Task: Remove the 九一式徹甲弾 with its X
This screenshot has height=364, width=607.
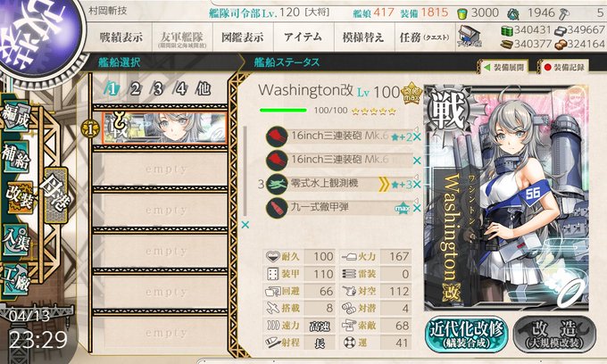Action: (x=417, y=208)
